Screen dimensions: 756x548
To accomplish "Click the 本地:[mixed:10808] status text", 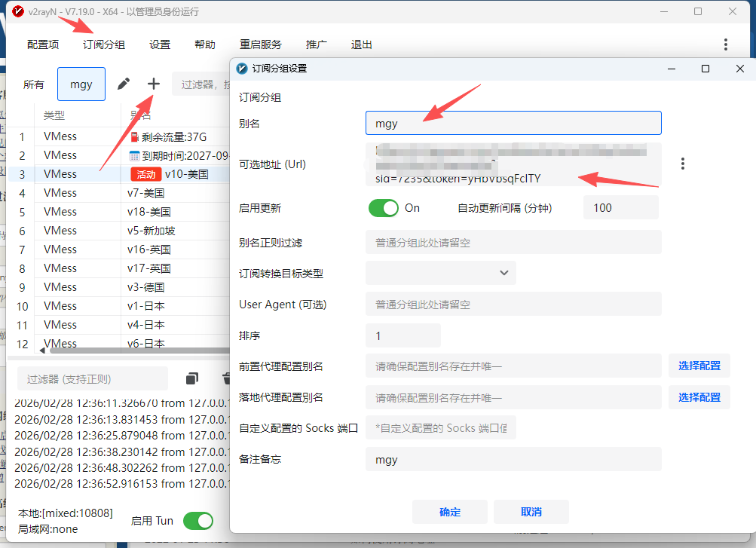I will click(66, 513).
